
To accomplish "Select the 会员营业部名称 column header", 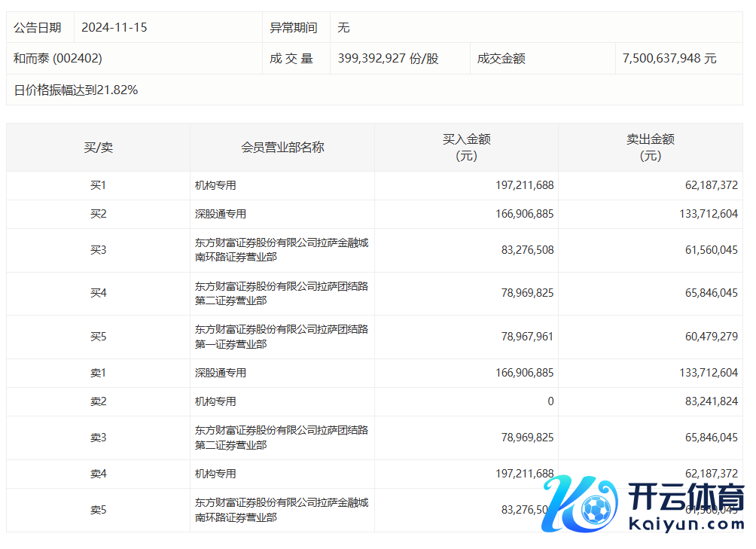I will coord(282,148).
